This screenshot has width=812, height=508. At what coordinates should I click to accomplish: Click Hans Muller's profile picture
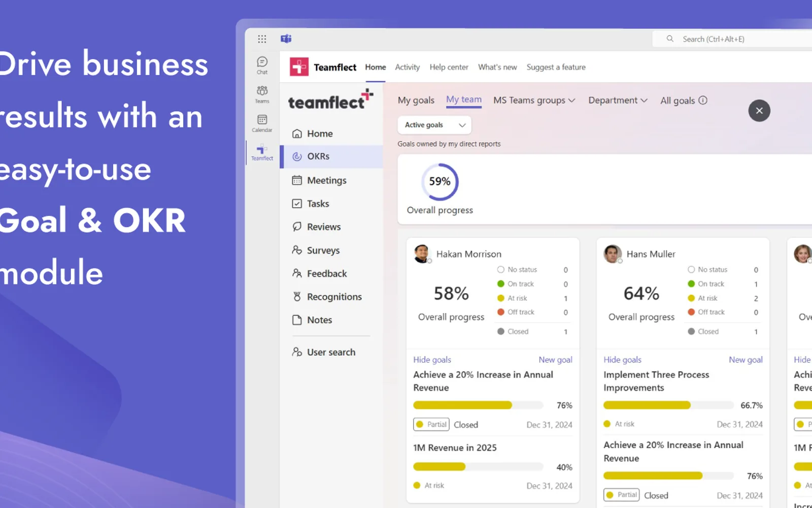(x=613, y=253)
